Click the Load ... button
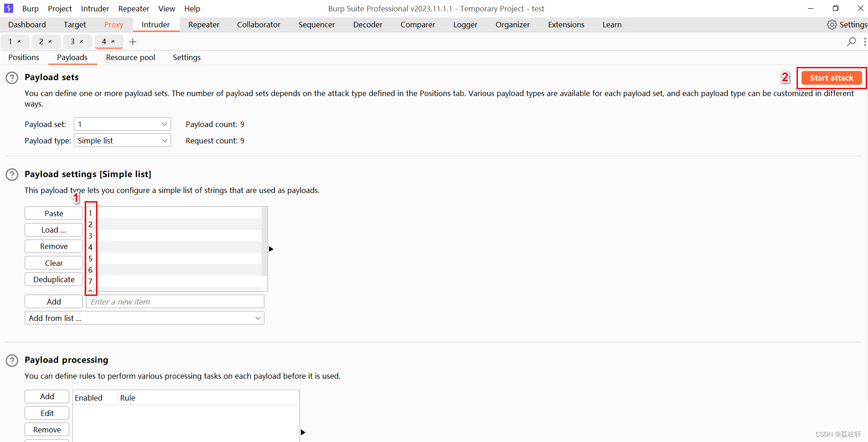Viewport: 868px width, 442px height. (x=54, y=230)
